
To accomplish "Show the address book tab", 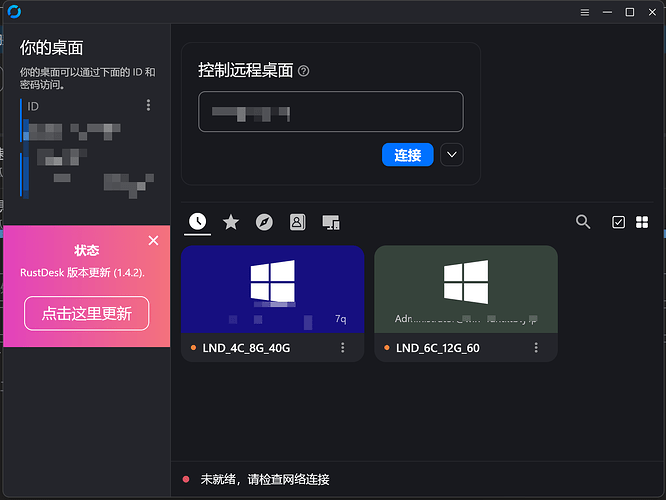I will pos(297,222).
